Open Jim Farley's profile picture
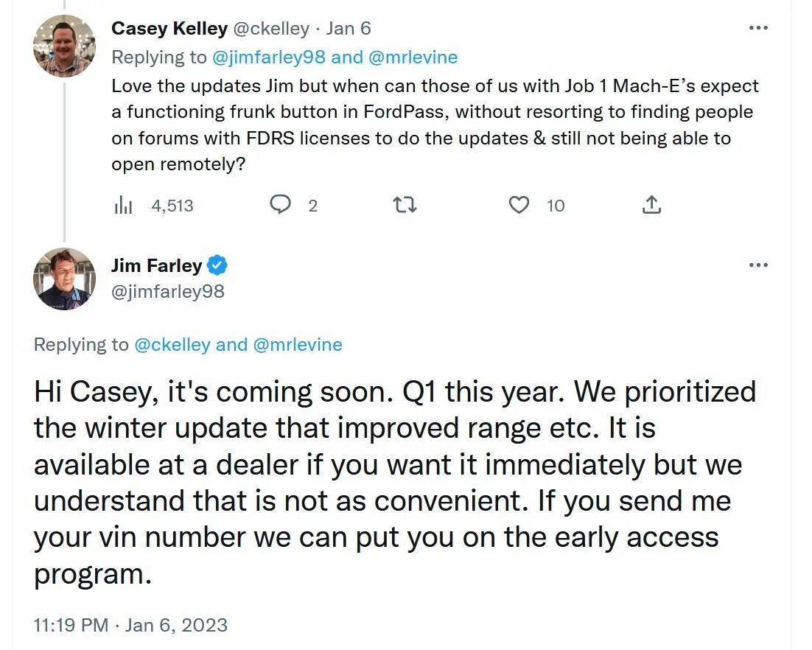The width and height of the screenshot is (812, 650). point(64,279)
